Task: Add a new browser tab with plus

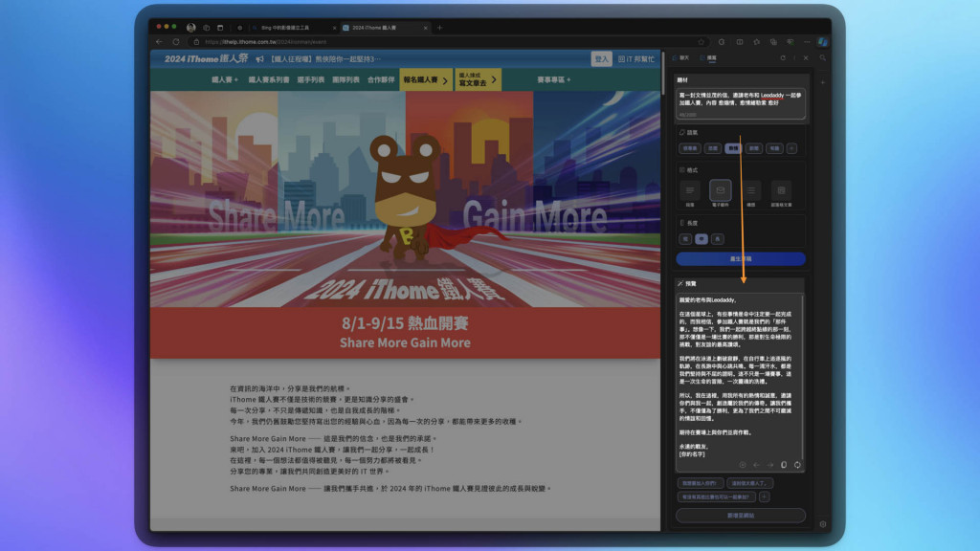Action: point(439,28)
